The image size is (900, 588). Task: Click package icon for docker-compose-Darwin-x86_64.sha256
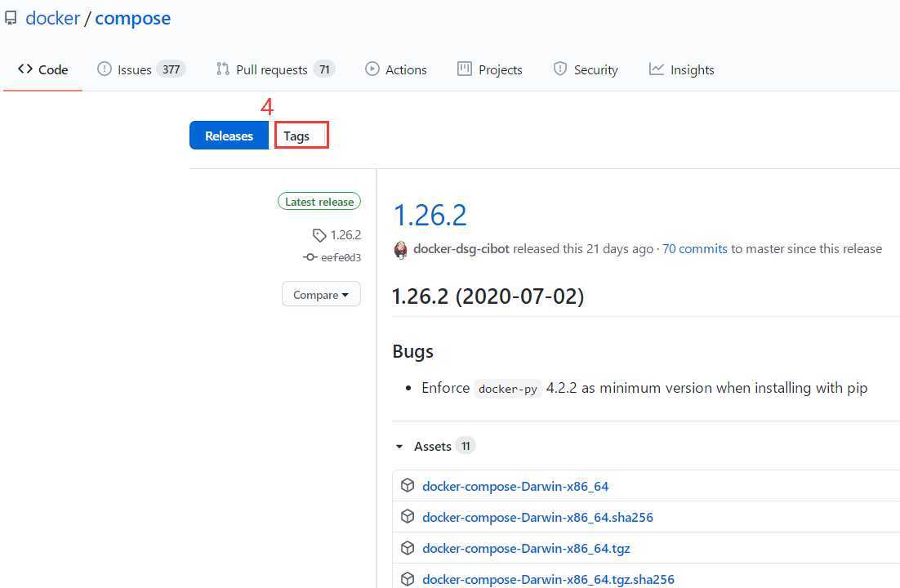408,517
